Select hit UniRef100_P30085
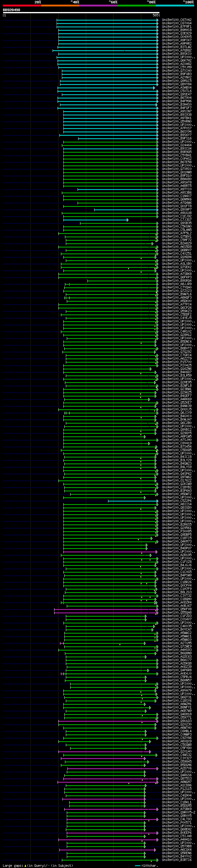197x868 pixels. point(177,531)
